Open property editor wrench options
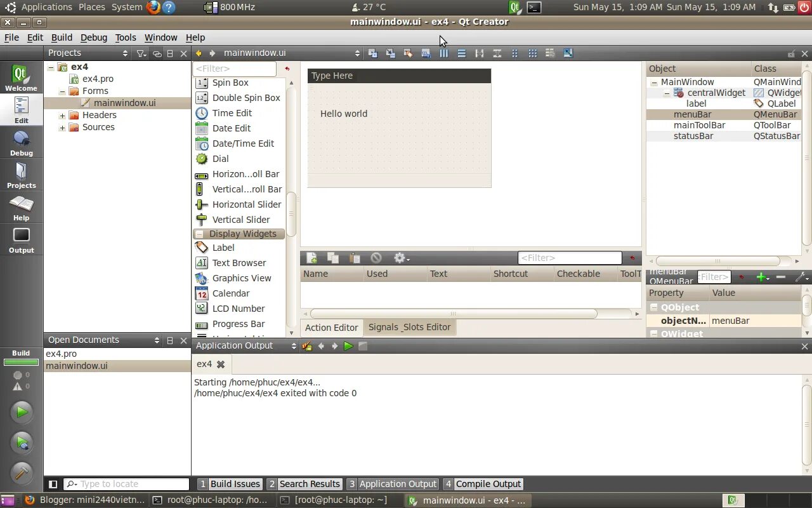This screenshot has width=812, height=508. coord(802,277)
